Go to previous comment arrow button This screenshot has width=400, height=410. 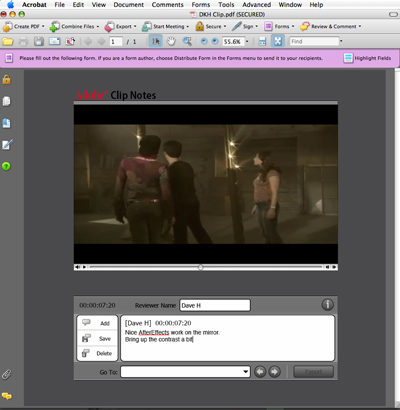pos(260,372)
